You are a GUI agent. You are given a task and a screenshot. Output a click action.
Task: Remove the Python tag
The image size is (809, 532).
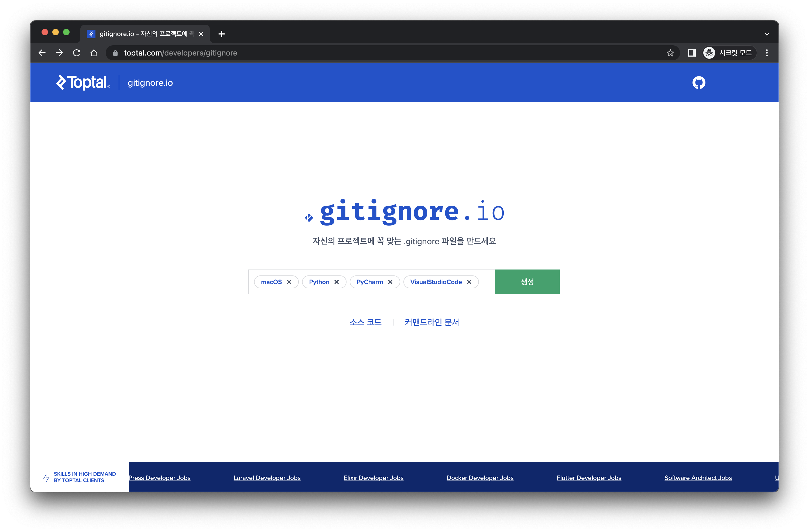[x=337, y=282]
